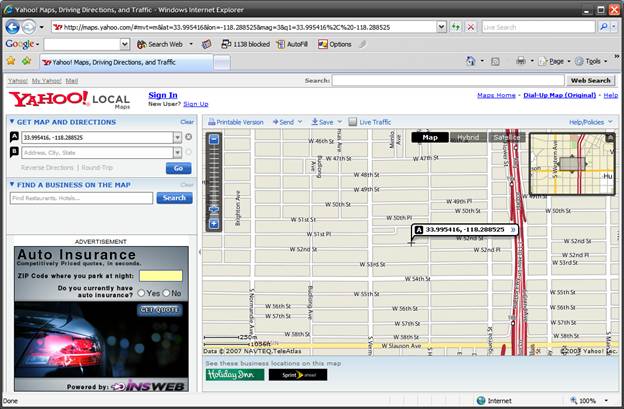Click address B input field
624x409 pixels.
point(98,153)
